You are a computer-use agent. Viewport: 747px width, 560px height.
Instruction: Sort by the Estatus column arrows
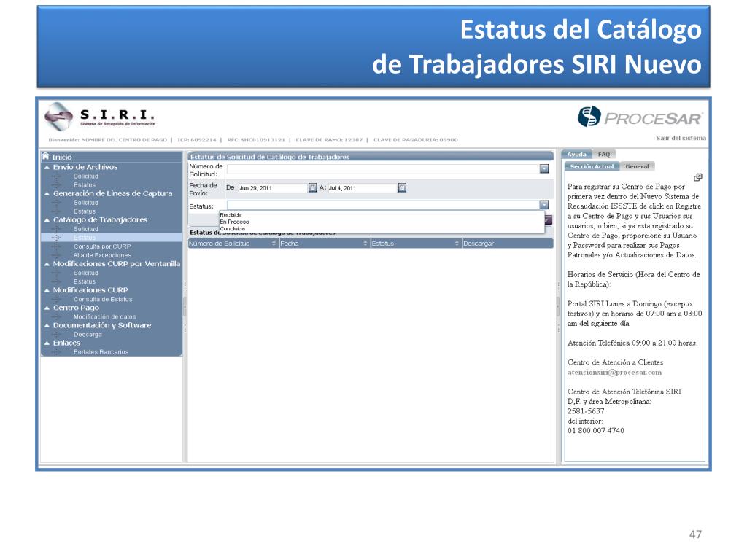(457, 244)
